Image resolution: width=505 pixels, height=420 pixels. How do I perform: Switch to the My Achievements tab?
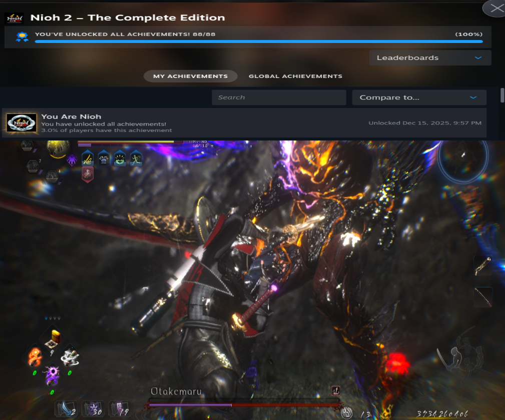click(190, 76)
